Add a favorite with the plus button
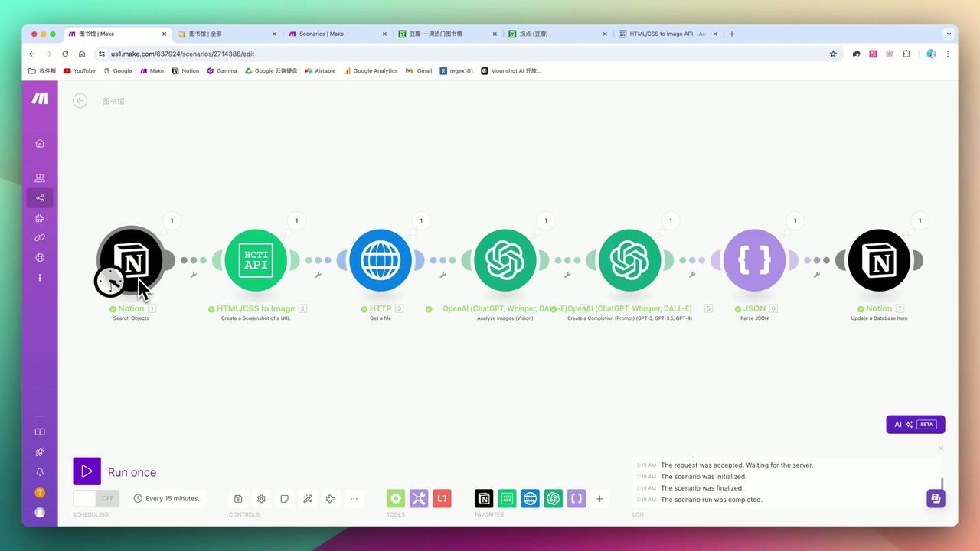 click(599, 498)
